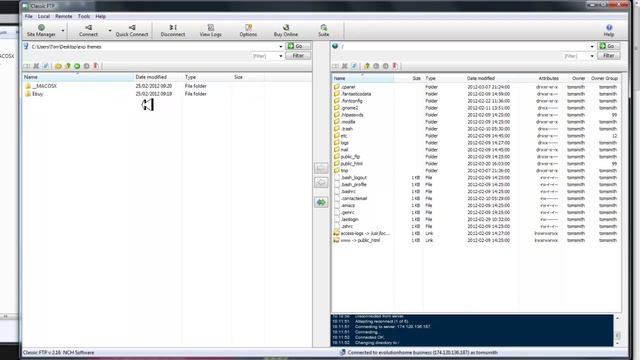
Task: Click the local pane Filter button
Action: tap(298, 56)
